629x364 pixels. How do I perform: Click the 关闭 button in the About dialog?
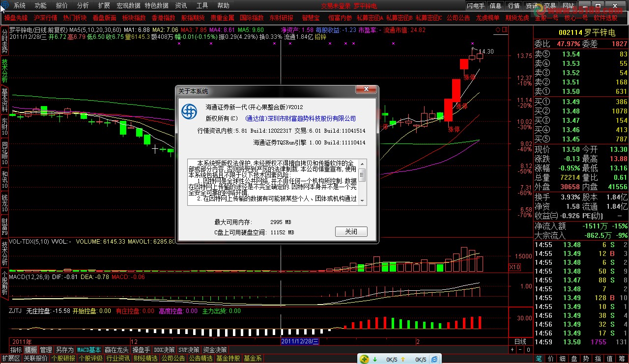coord(351,231)
